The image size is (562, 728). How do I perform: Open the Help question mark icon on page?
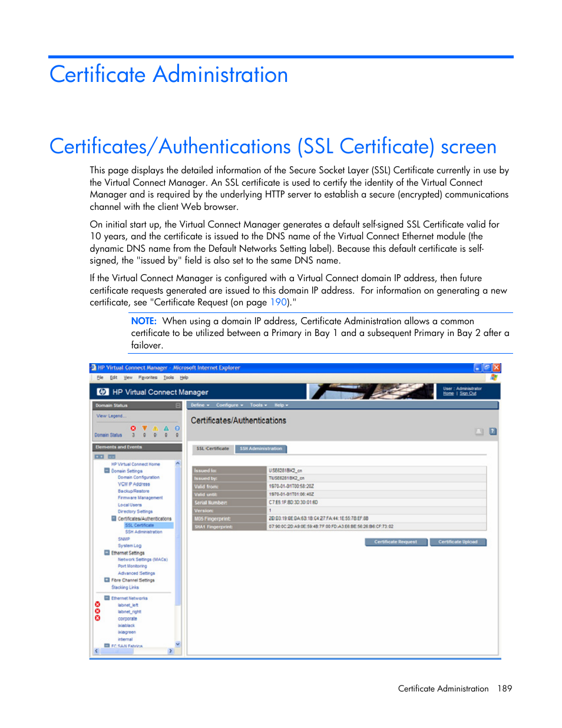coord(493,431)
